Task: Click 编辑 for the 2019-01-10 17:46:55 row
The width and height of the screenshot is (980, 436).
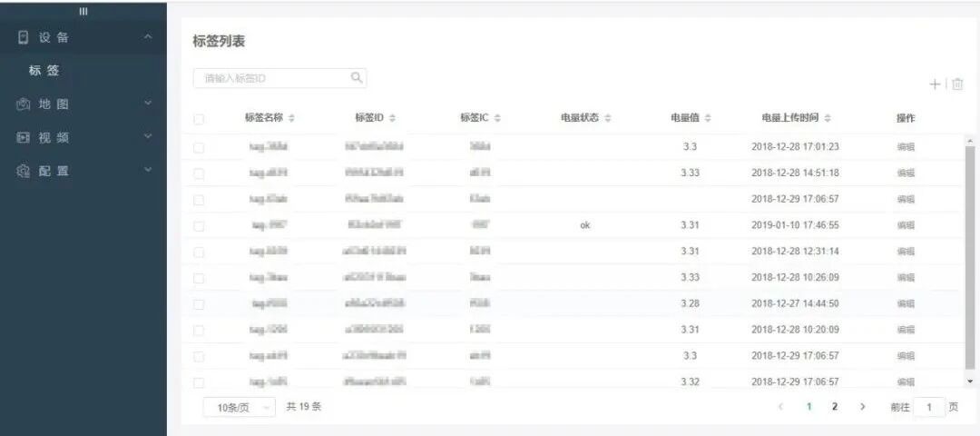Action: (905, 226)
